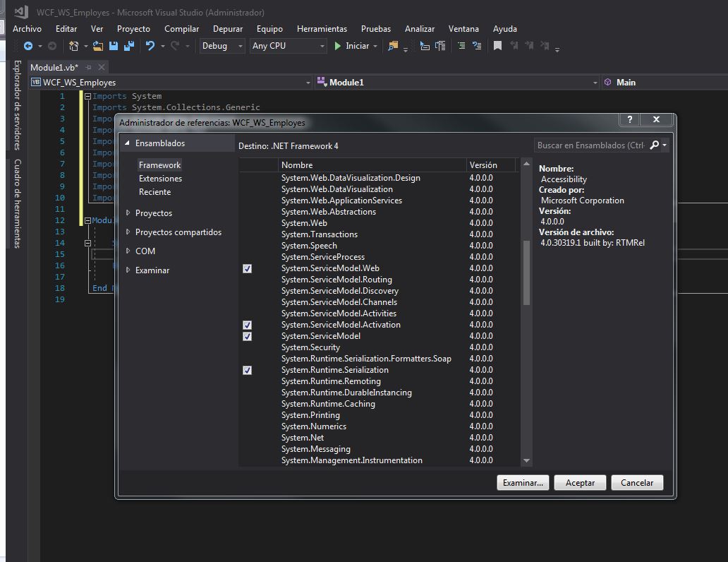728x562 pixels.
Task: Click the list scroll down arrow
Action: point(526,460)
